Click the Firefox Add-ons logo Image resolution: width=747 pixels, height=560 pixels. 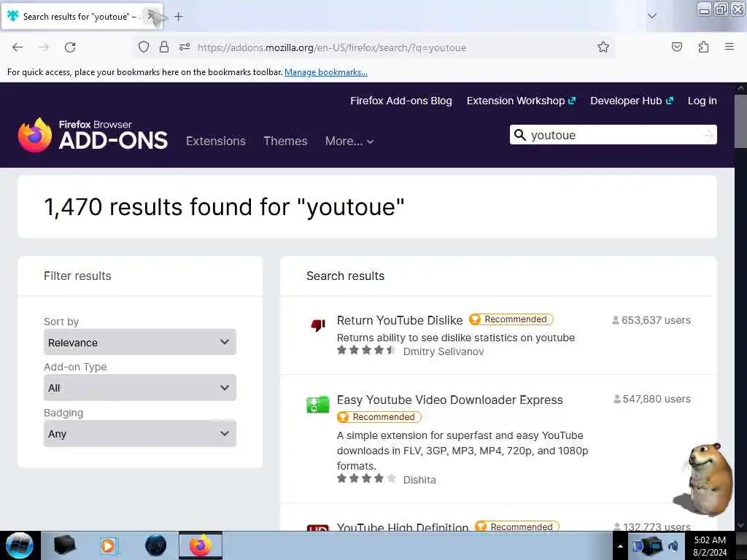click(x=93, y=135)
